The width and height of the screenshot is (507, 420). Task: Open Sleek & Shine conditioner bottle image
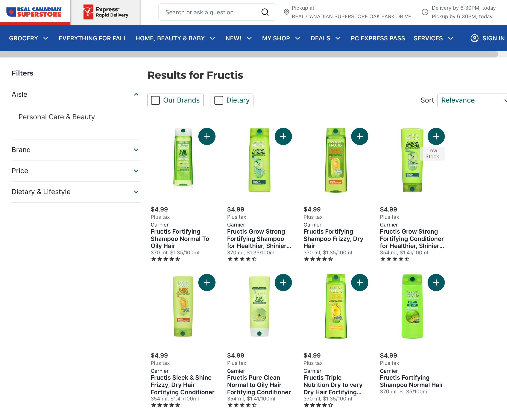pos(183,306)
